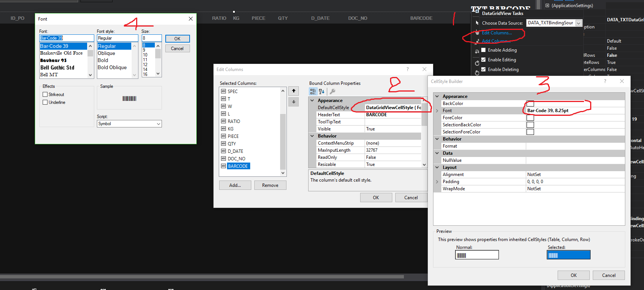The width and height of the screenshot is (644, 290).
Task: Select Bell Gothic Std in the font list
Action: [x=57, y=68]
